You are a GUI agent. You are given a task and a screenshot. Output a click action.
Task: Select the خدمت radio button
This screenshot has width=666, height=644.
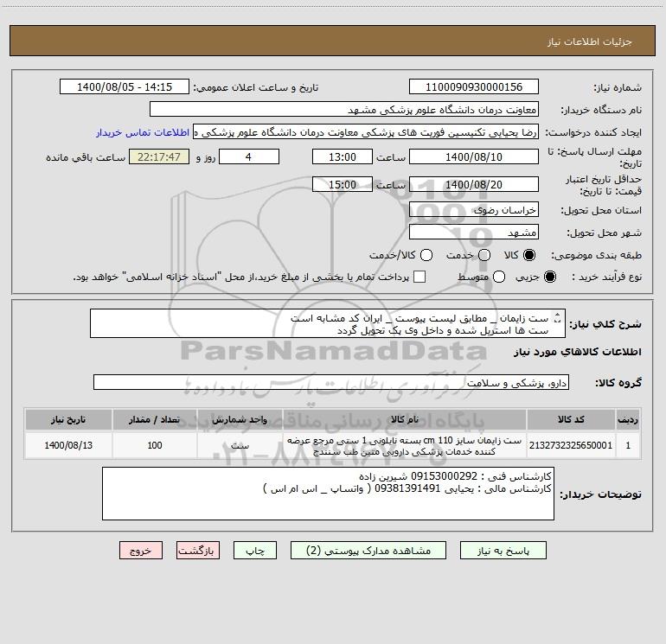tap(484, 255)
